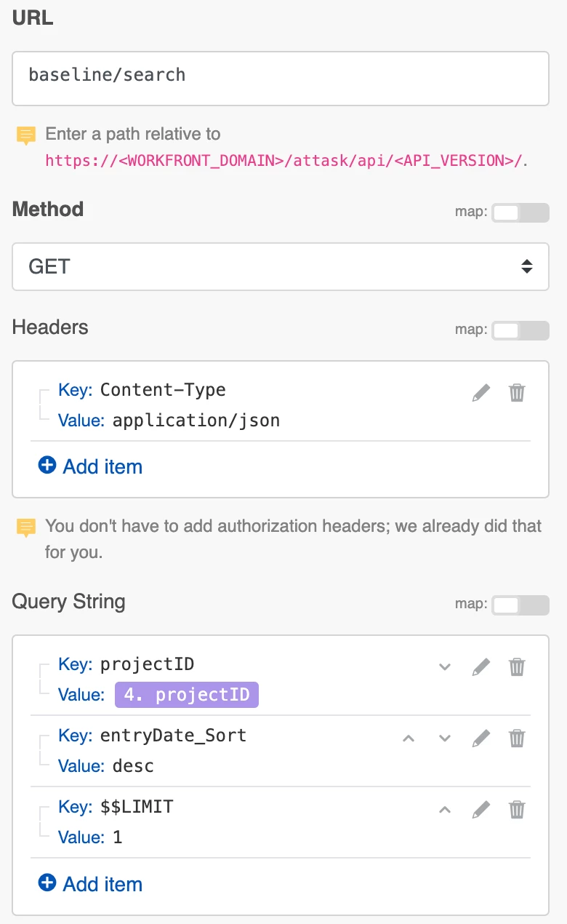This screenshot has height=924, width=567.
Task: Move entryDate_Sort item up
Action: (x=409, y=738)
